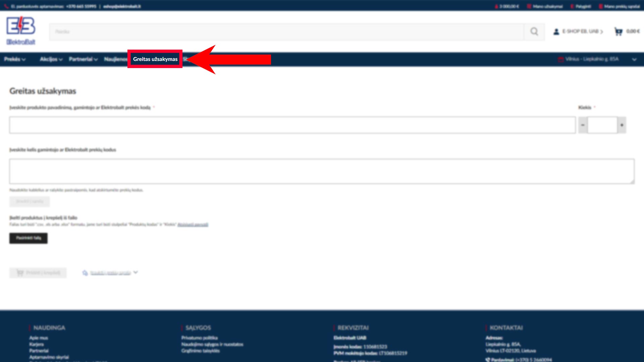This screenshot has width=644, height=362.
Task: Increase quantity with the plus button
Action: [622, 125]
